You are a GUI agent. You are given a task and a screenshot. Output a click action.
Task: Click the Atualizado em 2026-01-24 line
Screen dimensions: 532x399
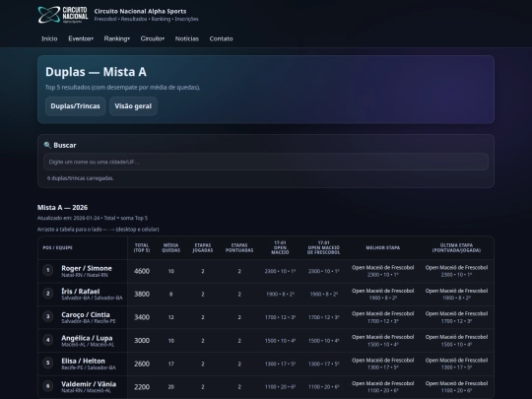(x=93, y=218)
